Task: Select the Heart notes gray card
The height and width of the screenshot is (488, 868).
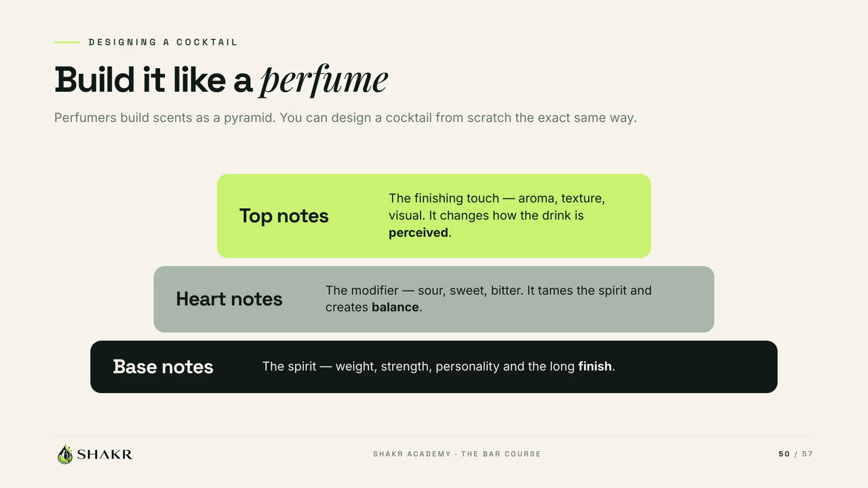Action: (434, 299)
